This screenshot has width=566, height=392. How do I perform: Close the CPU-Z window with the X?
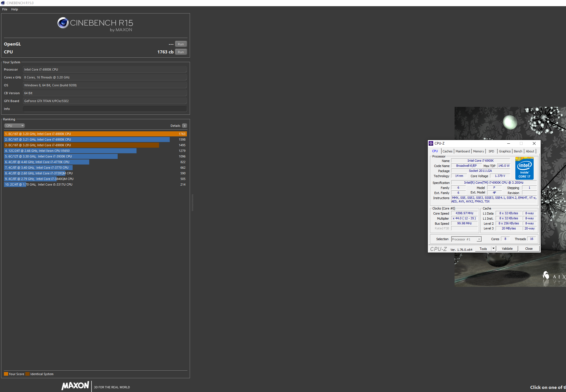pyautogui.click(x=534, y=143)
